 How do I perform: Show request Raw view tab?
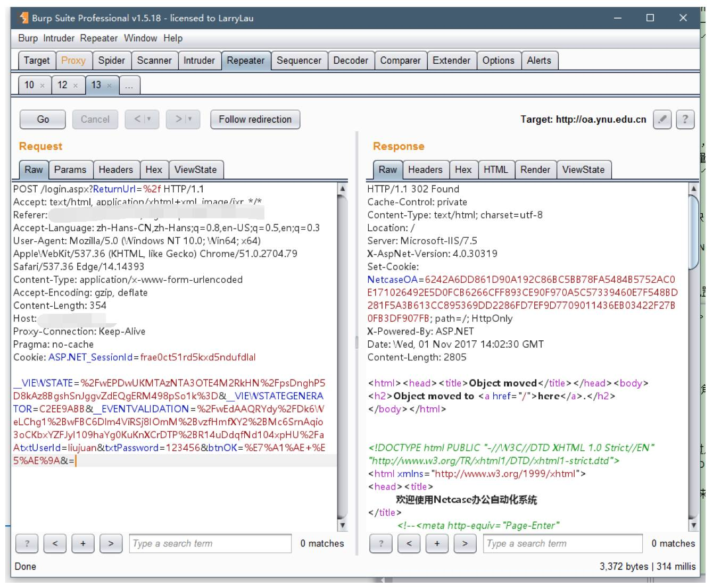(34, 170)
